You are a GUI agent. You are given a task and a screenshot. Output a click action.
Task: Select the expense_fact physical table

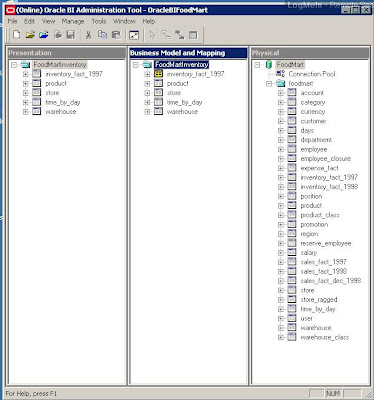click(319, 168)
